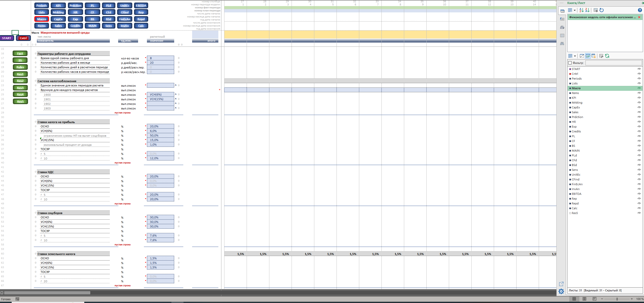The image size is (644, 303).
Task: Open the sheet list view dropdown arrow
Action: 575,56
